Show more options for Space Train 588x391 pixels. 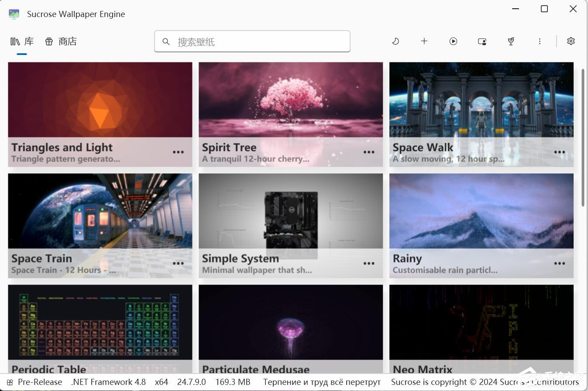tap(178, 264)
